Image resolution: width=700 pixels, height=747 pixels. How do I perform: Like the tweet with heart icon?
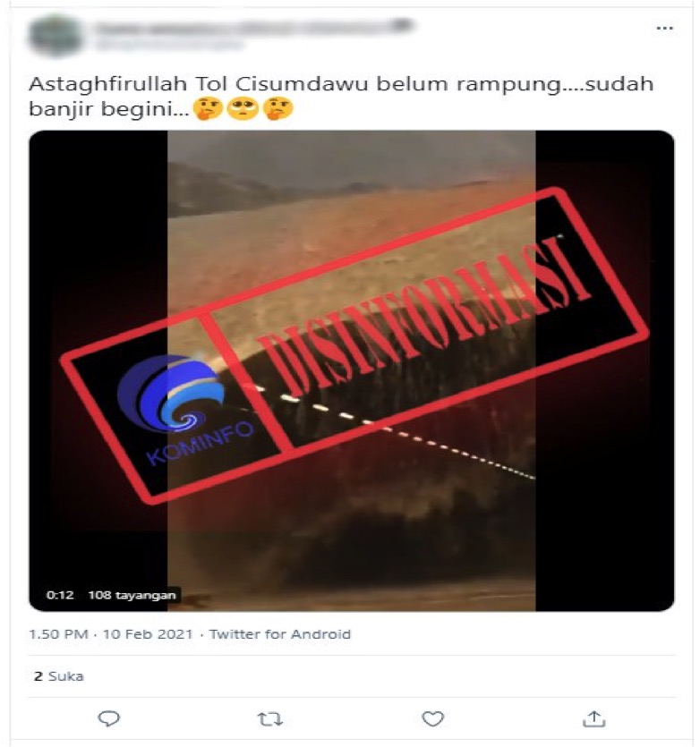(x=433, y=718)
